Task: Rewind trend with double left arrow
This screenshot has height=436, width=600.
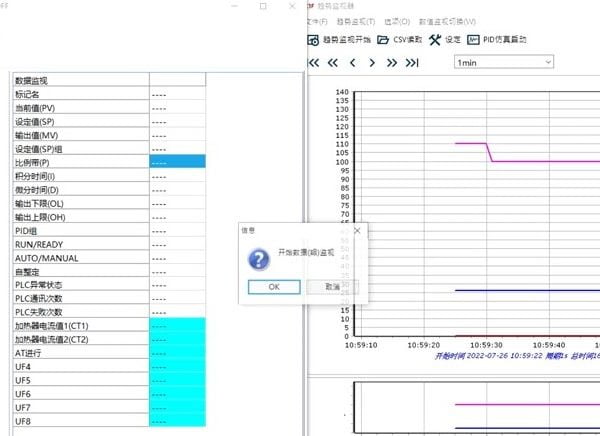Action: point(333,62)
